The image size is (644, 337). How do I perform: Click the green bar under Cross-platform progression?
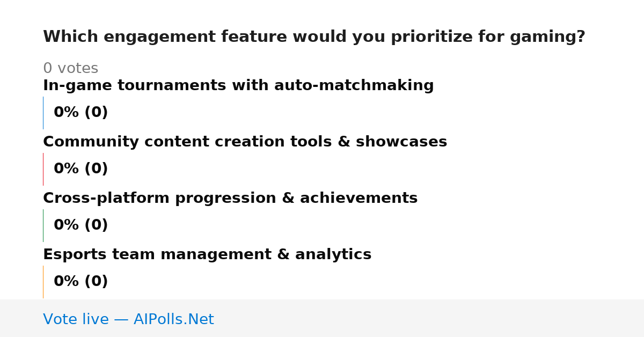pos(43,225)
